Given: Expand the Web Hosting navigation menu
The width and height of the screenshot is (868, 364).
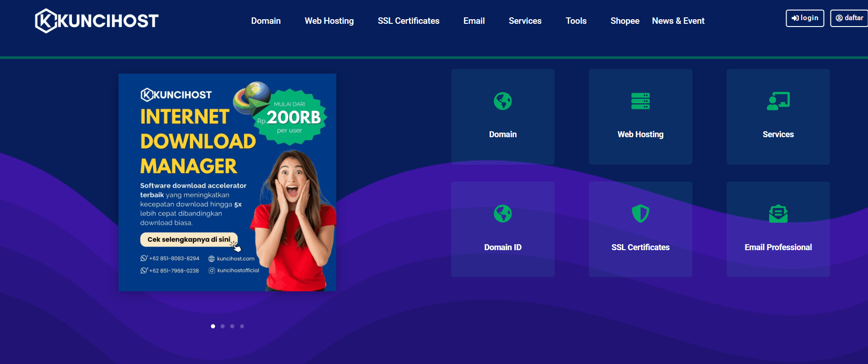Looking at the screenshot, I should (x=329, y=21).
